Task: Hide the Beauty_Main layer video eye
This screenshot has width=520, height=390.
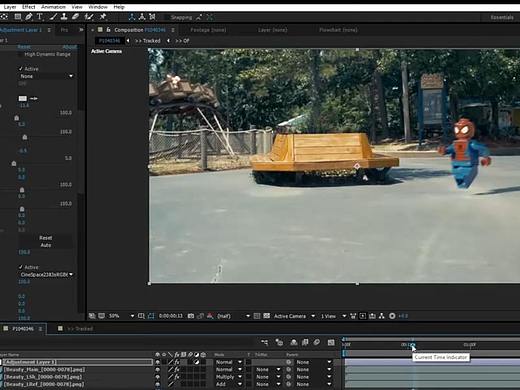Action: [x=158, y=369]
